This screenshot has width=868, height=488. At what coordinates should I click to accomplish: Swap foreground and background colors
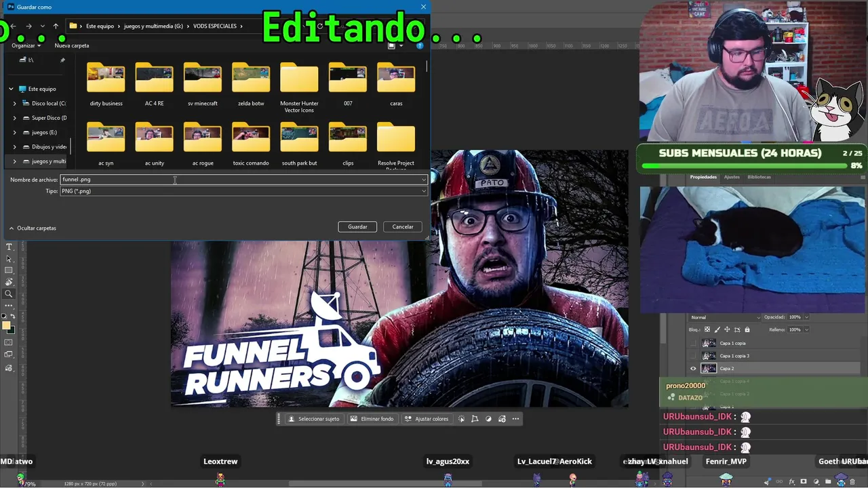[13, 317]
